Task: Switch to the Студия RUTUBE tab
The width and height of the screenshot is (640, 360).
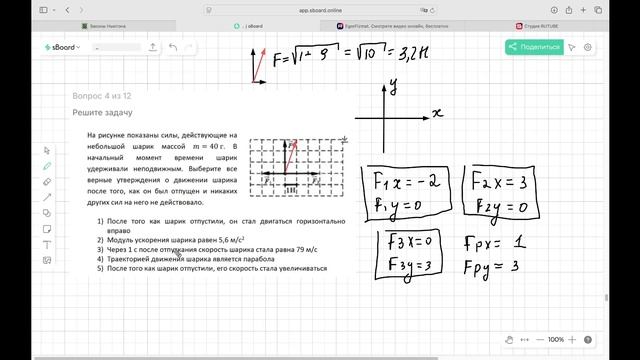Action: tap(536, 26)
